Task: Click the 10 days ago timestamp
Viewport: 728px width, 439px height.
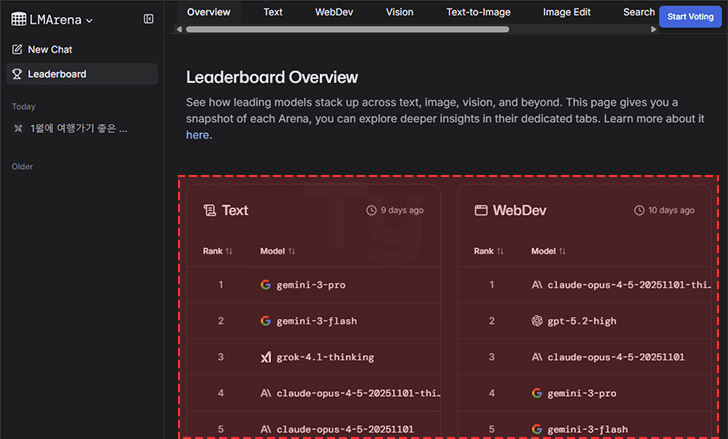Action: tap(671, 210)
